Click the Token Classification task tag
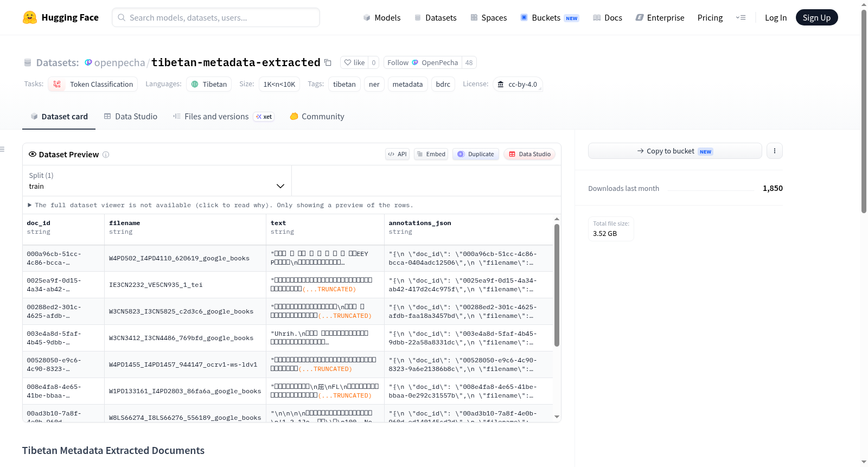 (93, 84)
